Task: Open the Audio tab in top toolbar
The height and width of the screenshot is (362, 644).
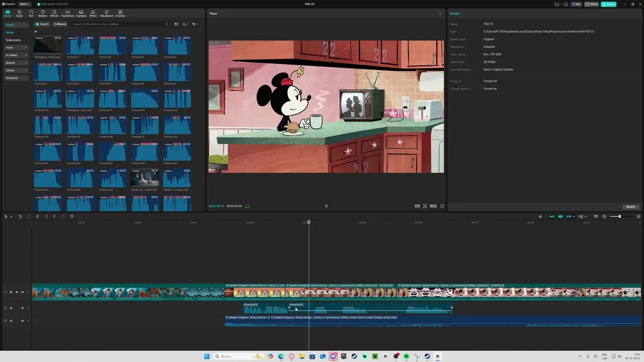Action: 19,13
